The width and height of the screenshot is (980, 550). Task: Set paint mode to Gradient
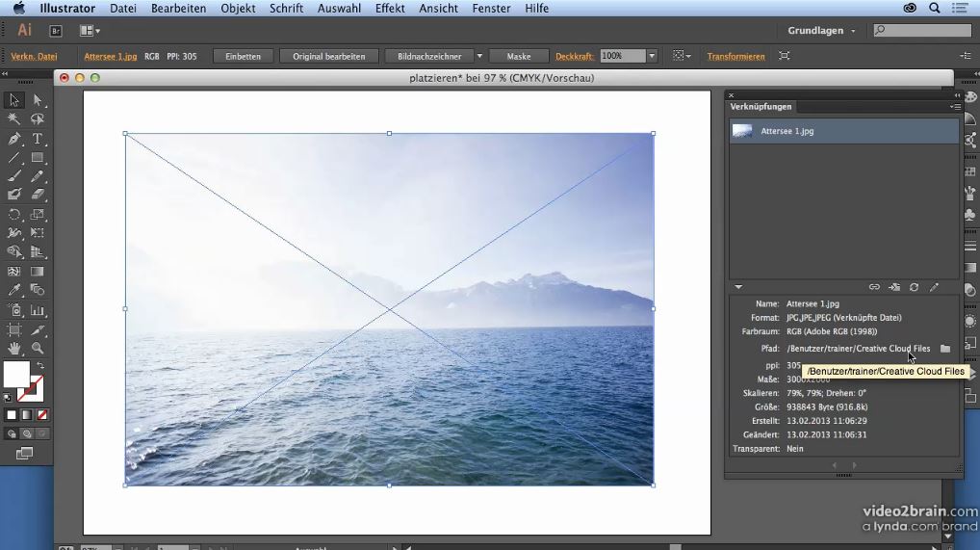coord(26,415)
